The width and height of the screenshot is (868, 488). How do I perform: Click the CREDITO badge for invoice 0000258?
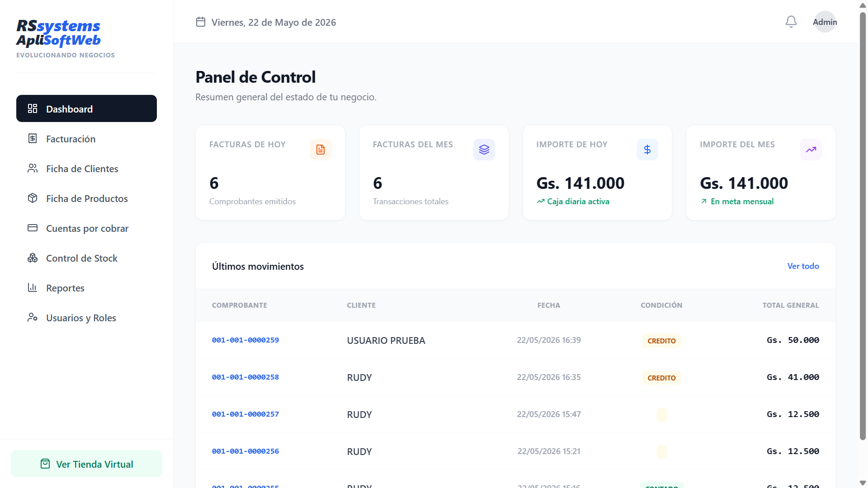(661, 378)
